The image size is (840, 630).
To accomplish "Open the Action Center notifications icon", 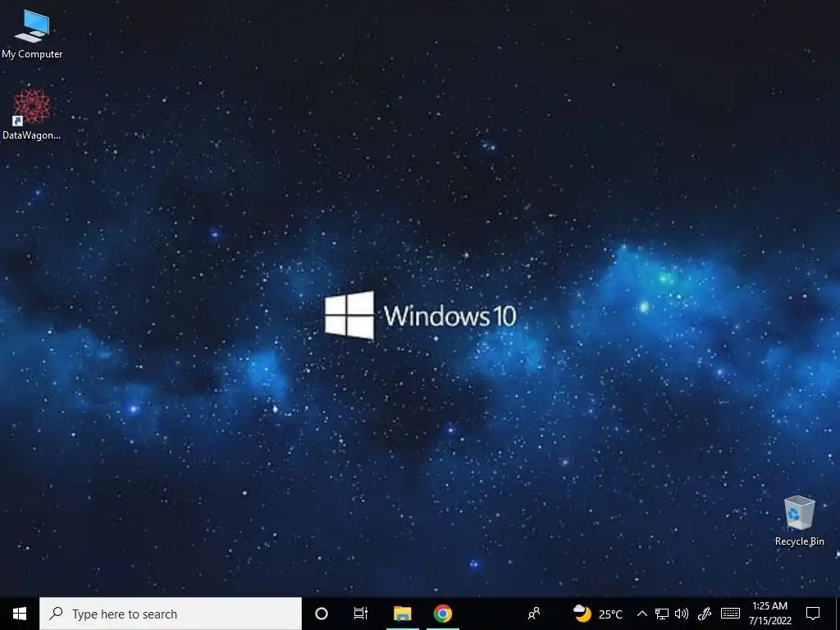I will (813, 614).
